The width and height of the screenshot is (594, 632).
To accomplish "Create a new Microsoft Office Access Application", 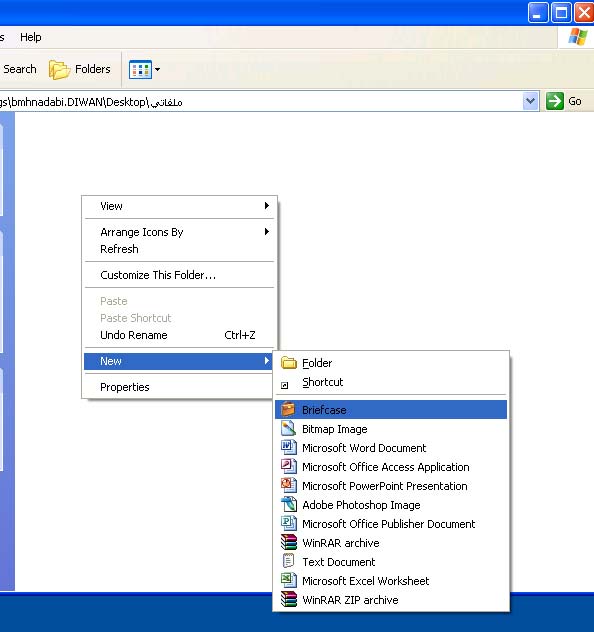I will [390, 467].
